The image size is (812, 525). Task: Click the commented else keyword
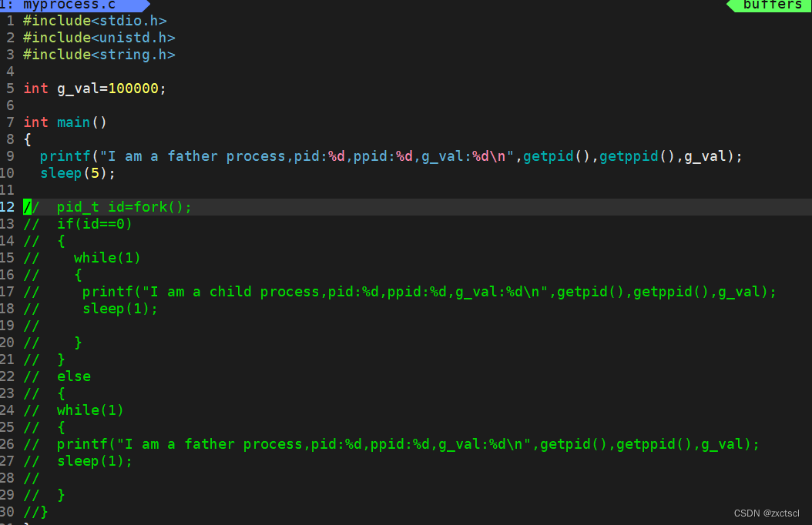pyautogui.click(x=74, y=376)
